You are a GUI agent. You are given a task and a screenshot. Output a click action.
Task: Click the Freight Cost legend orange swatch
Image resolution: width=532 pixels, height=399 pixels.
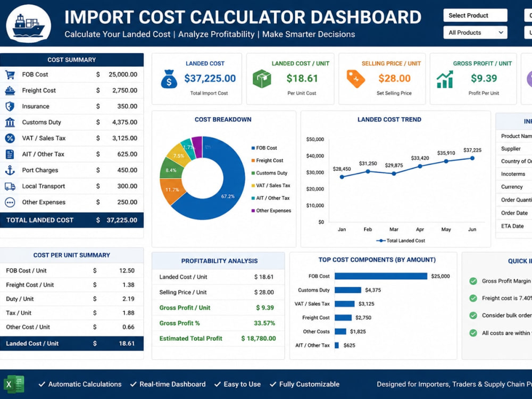(x=253, y=161)
